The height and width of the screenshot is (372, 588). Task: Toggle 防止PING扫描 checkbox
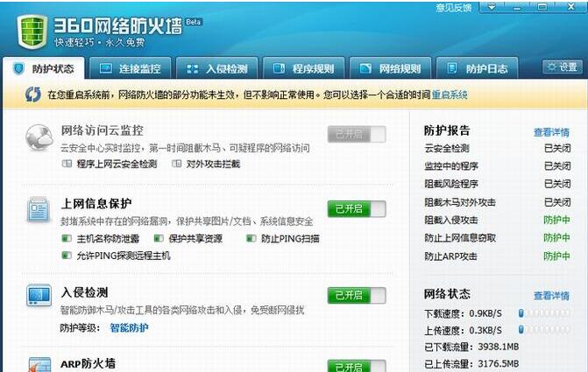pos(251,239)
